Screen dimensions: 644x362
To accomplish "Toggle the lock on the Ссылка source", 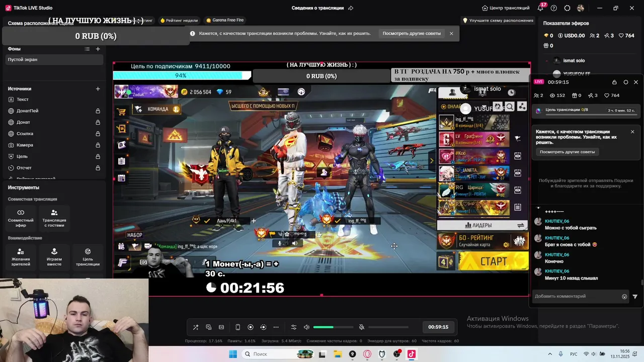I will coord(98,134).
